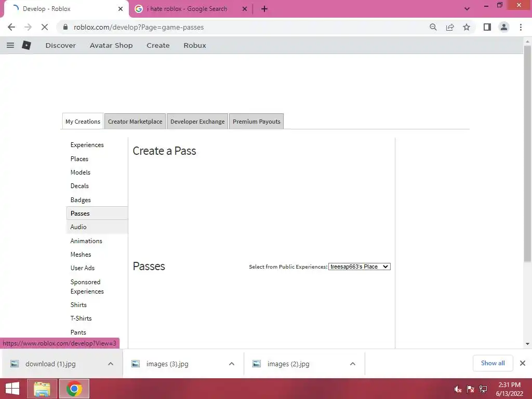532x399 pixels.
Task: Open images (2).jpg download
Action: (x=288, y=364)
